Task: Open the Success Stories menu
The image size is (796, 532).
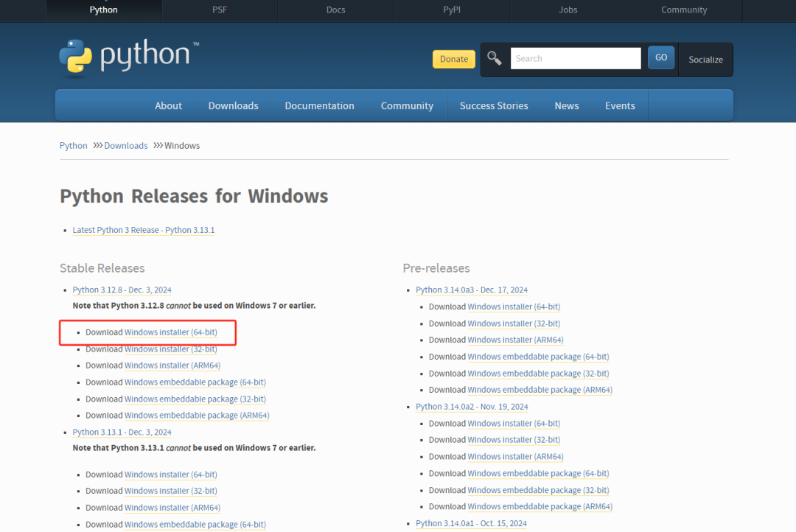Action: click(494, 105)
